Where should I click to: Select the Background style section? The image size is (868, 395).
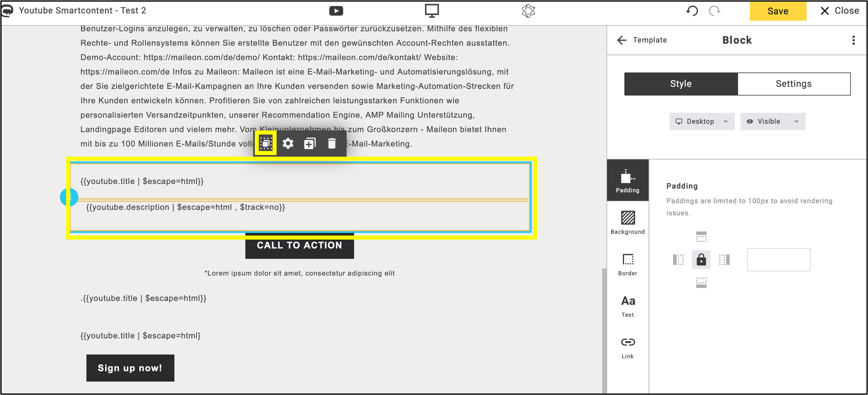point(628,222)
